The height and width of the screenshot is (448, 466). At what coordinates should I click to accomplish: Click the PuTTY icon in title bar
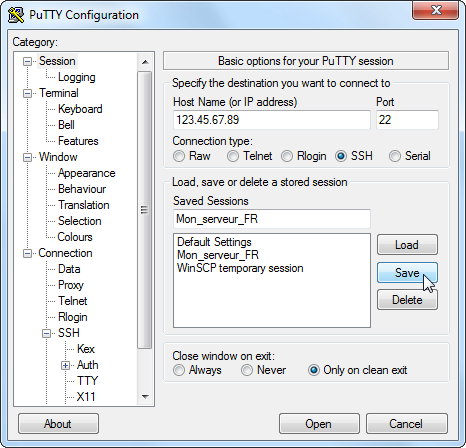click(x=16, y=15)
